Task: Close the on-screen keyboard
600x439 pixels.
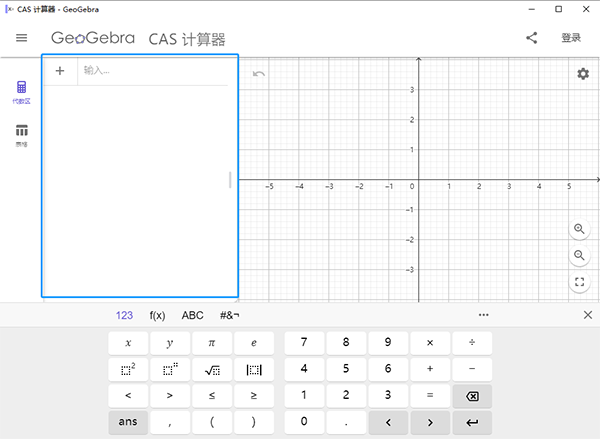Action: 587,315
